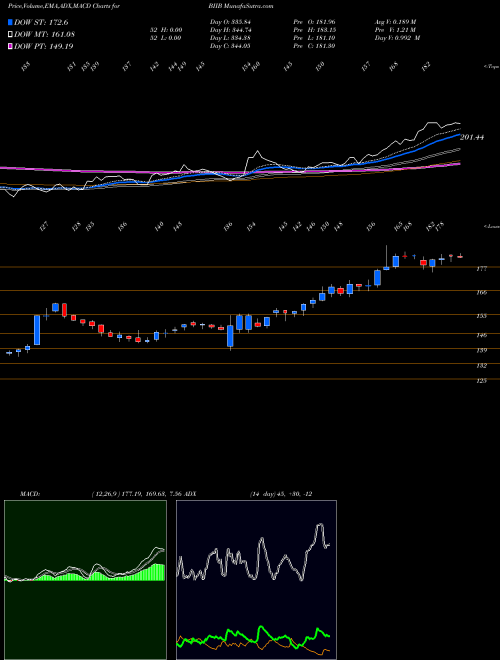Click the white ADX line peak

pos(321,524)
